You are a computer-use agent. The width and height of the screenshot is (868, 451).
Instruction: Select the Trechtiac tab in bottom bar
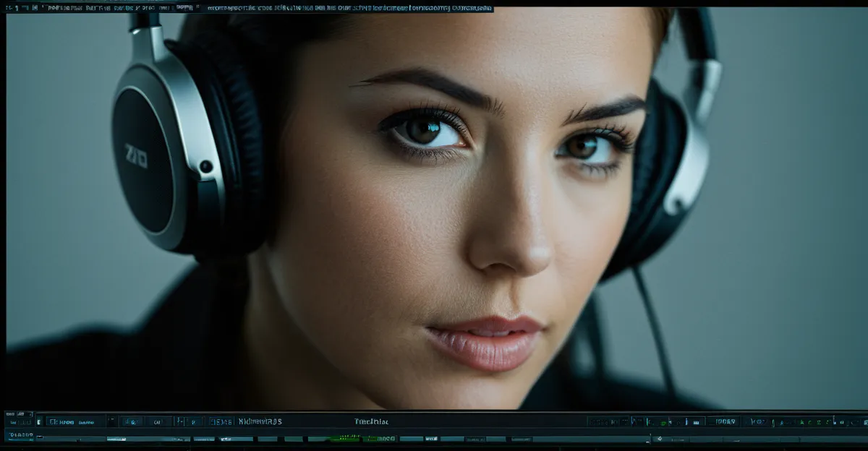372,421
